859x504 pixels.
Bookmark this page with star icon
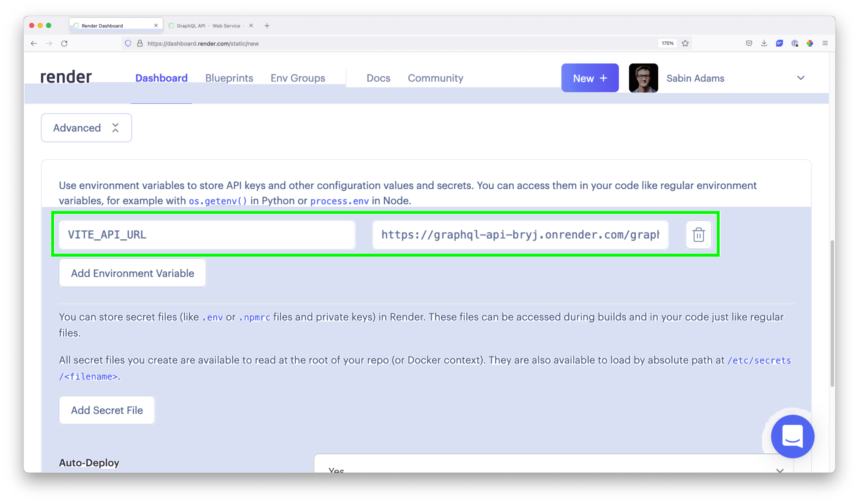coord(685,43)
